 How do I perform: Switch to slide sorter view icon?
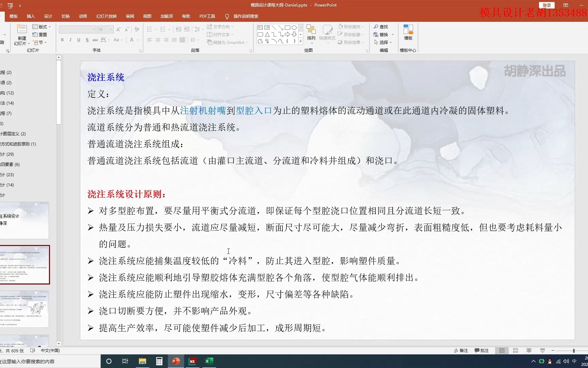pyautogui.click(x=515, y=350)
